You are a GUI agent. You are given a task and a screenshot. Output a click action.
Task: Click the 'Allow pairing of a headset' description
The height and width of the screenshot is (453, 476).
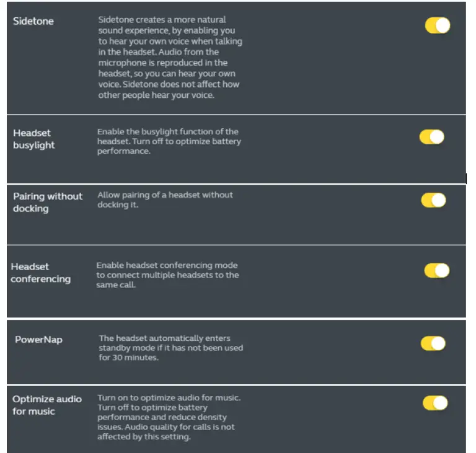point(165,200)
